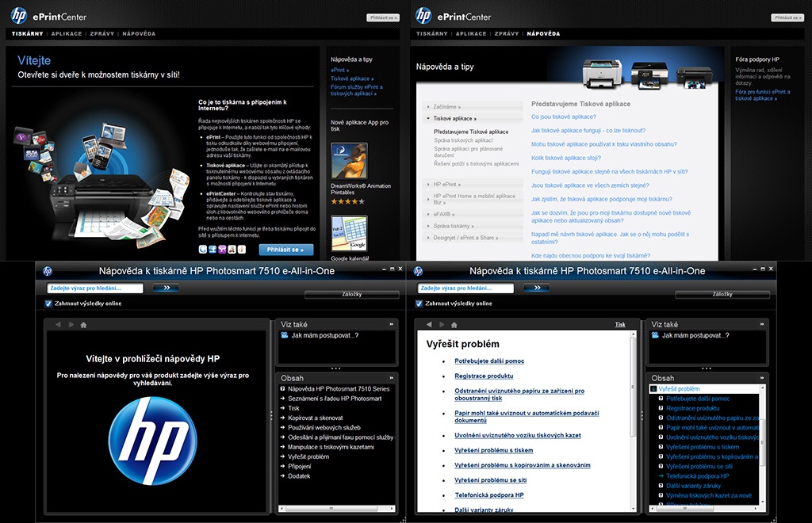Viewport: 812px width, 523px height.
Task: Select 'Manipulace s tiskovými kazetami' in Obsah list
Action: pos(331,447)
